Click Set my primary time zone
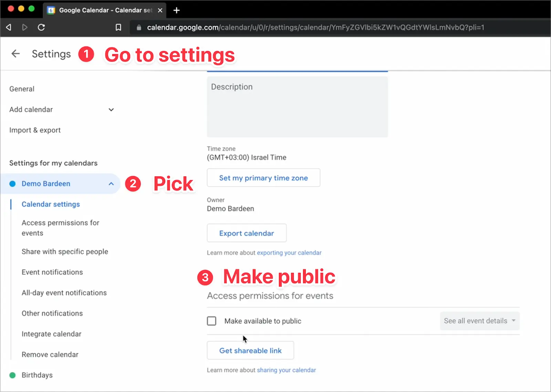 point(263,178)
